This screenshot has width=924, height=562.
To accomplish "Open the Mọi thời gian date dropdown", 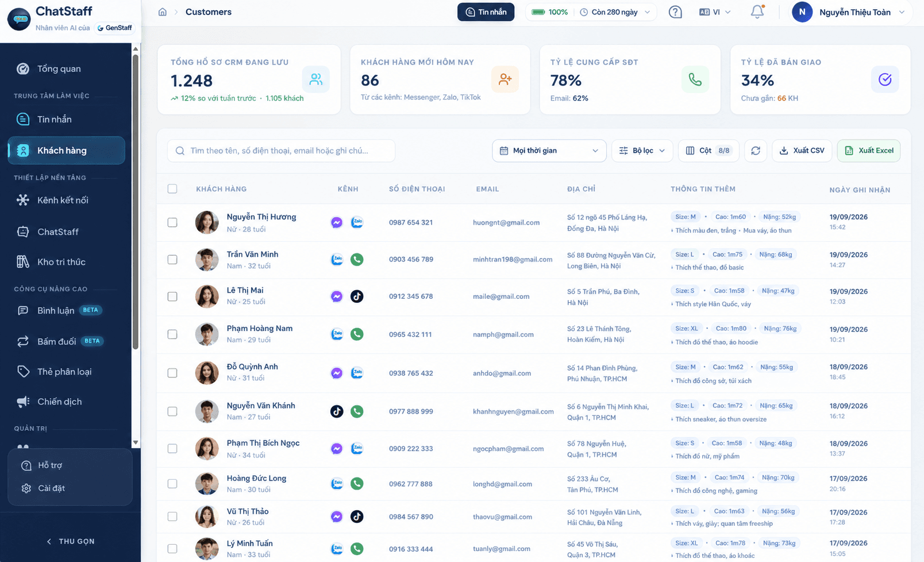I will (x=549, y=151).
